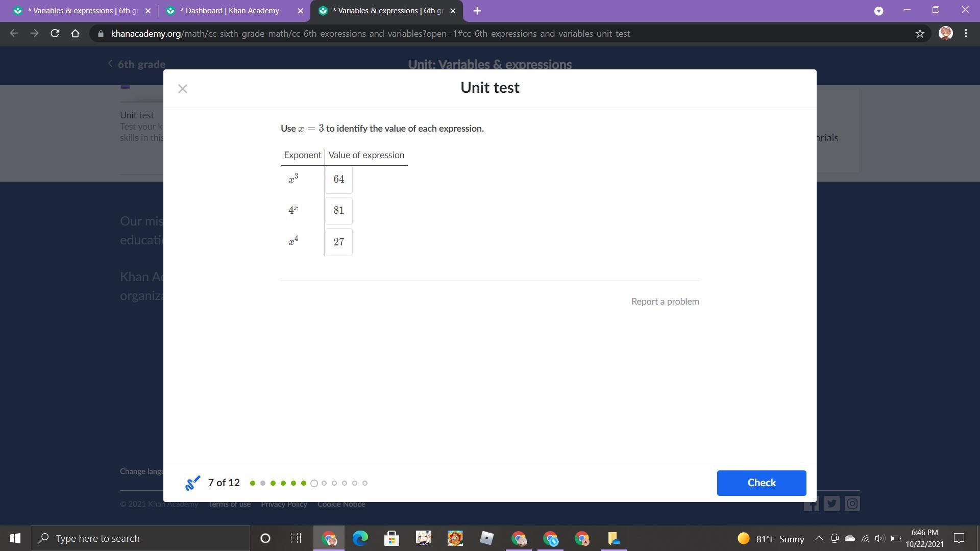This screenshot has width=980, height=551.
Task: Edit the 4 to the x answer field
Action: (338, 211)
